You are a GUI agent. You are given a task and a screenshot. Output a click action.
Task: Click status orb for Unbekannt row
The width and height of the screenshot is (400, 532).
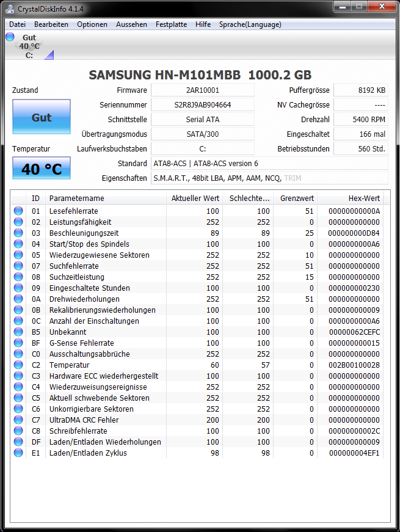18,332
